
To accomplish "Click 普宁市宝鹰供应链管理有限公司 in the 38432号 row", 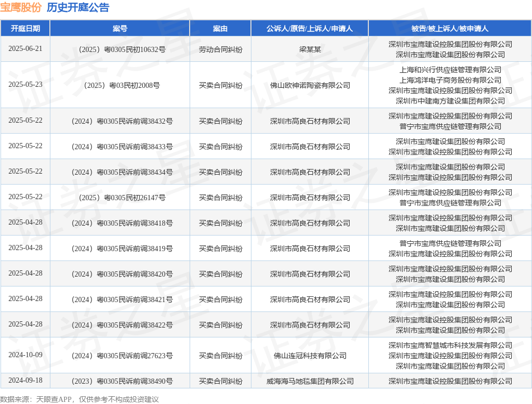I will (450, 126).
